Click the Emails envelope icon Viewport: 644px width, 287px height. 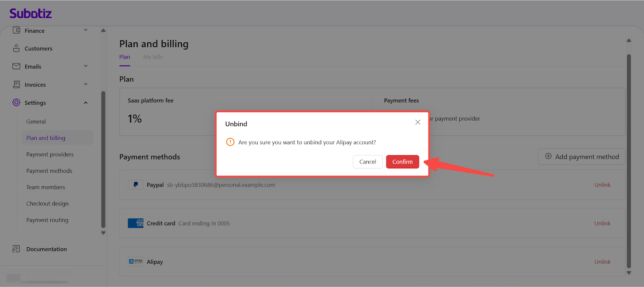17,66
